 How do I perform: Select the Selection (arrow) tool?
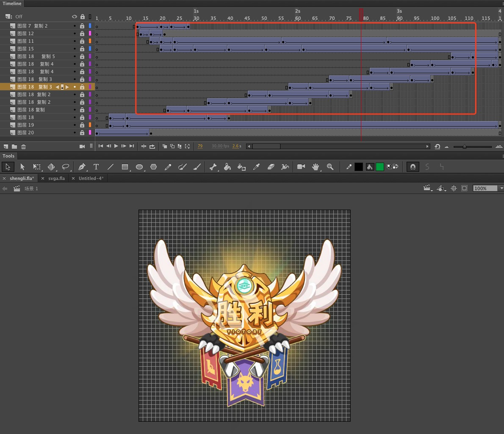point(8,167)
